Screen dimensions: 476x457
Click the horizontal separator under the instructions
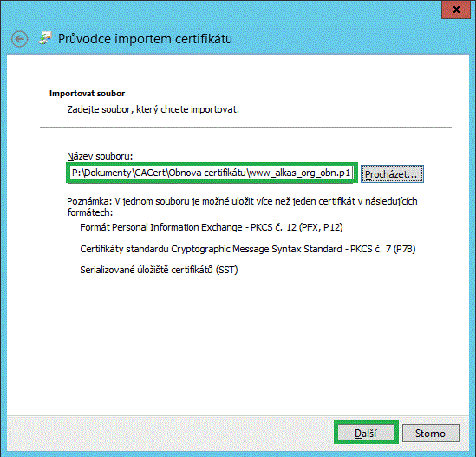pyautogui.click(x=246, y=127)
